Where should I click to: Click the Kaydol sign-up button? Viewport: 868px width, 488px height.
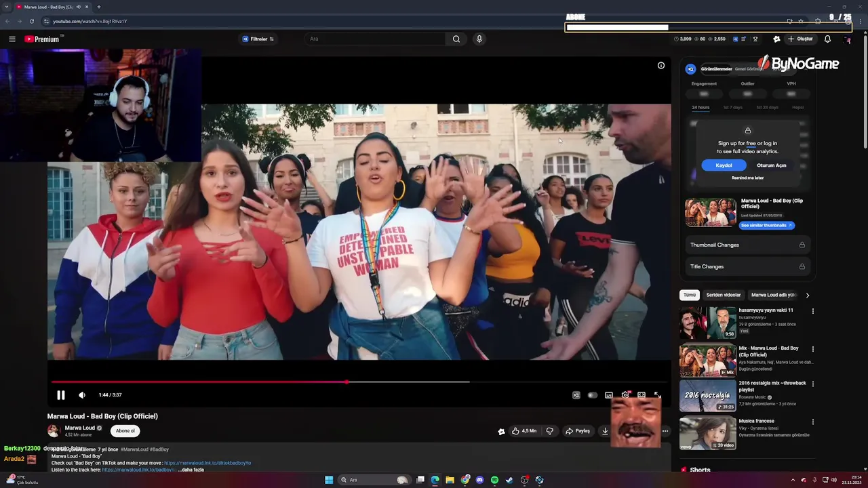[x=724, y=165]
